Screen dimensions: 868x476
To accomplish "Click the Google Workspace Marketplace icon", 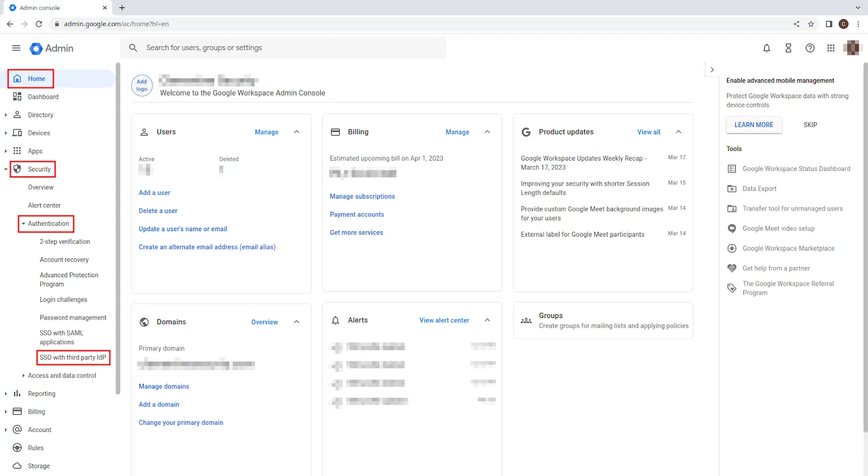I will pos(732,249).
